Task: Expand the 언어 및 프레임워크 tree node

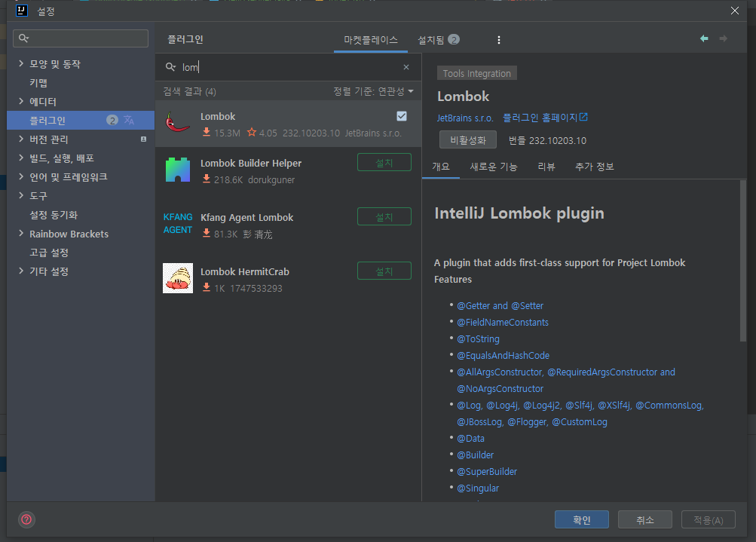Action: pyautogui.click(x=21, y=176)
